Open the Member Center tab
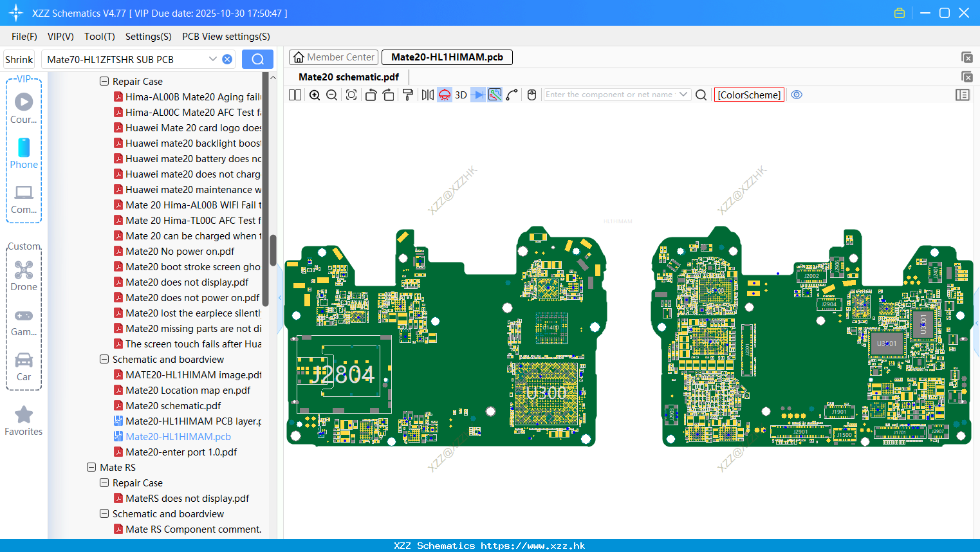This screenshot has width=980, height=552. tap(334, 57)
